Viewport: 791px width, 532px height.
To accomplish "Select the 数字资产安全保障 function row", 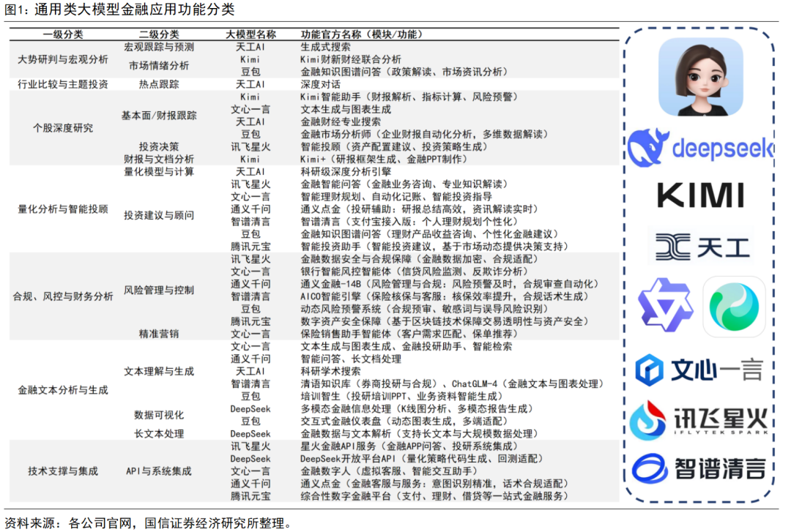I will (x=445, y=322).
